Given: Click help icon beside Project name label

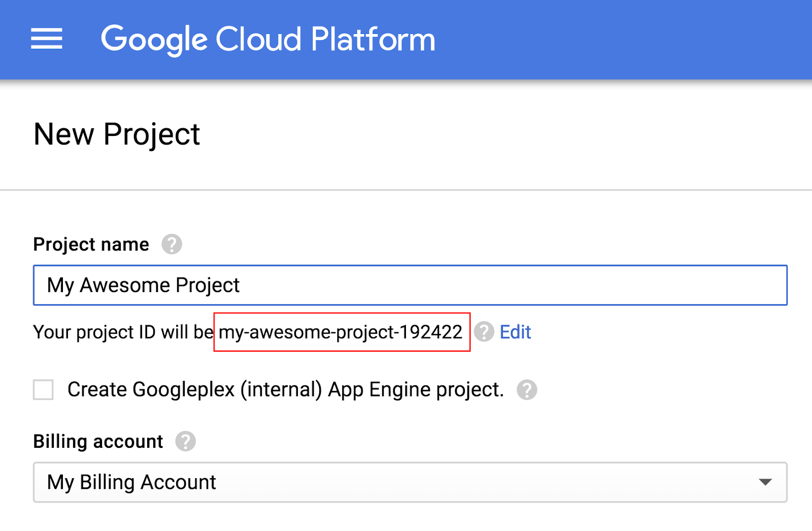Looking at the screenshot, I should pos(172,244).
